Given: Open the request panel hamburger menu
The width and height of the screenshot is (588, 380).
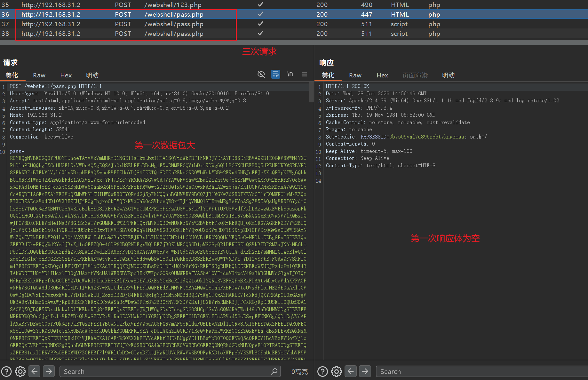Looking at the screenshot, I should coord(304,74).
